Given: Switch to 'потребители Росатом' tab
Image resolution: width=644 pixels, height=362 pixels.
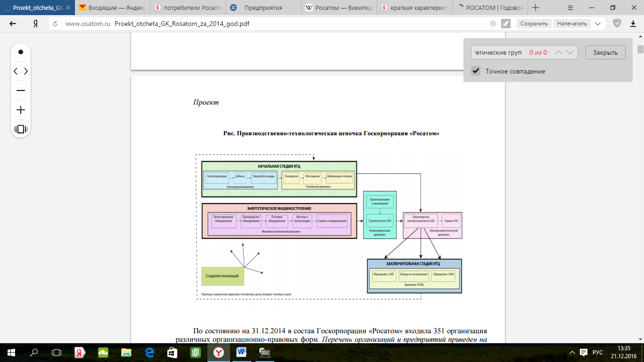Looking at the screenshot, I should coord(188,8).
